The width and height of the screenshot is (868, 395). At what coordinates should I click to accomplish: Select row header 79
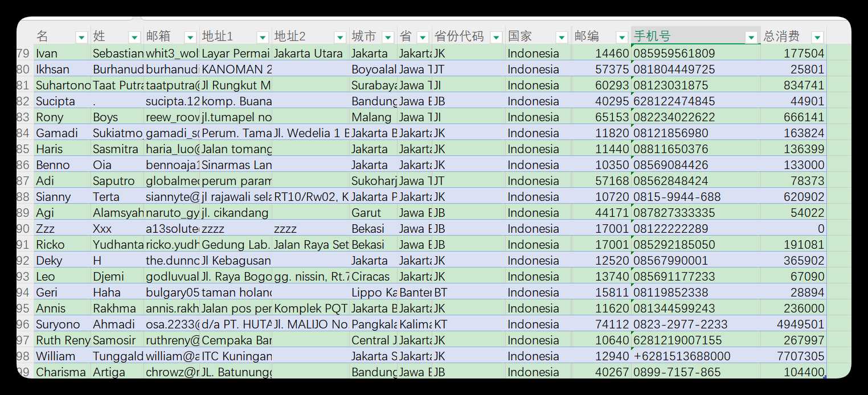[x=25, y=54]
